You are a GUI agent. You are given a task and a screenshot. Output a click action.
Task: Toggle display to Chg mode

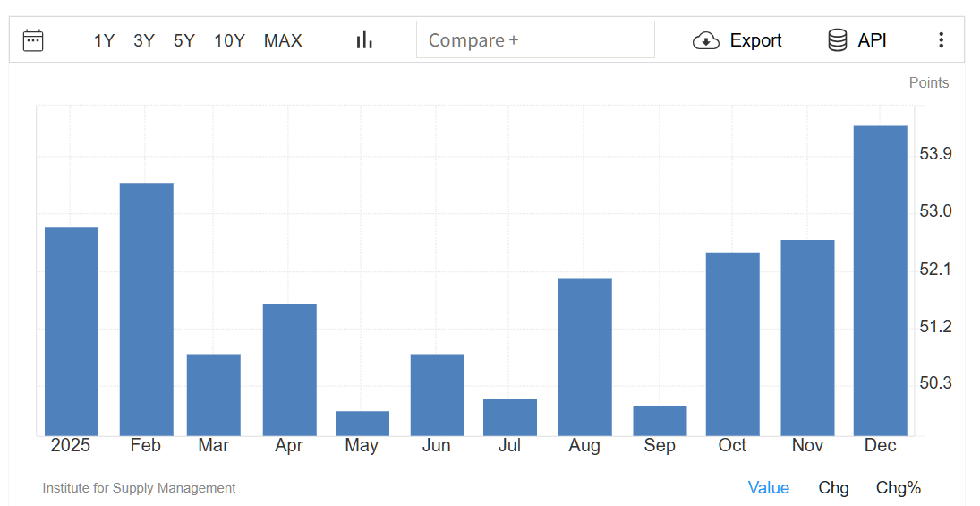coord(833,487)
